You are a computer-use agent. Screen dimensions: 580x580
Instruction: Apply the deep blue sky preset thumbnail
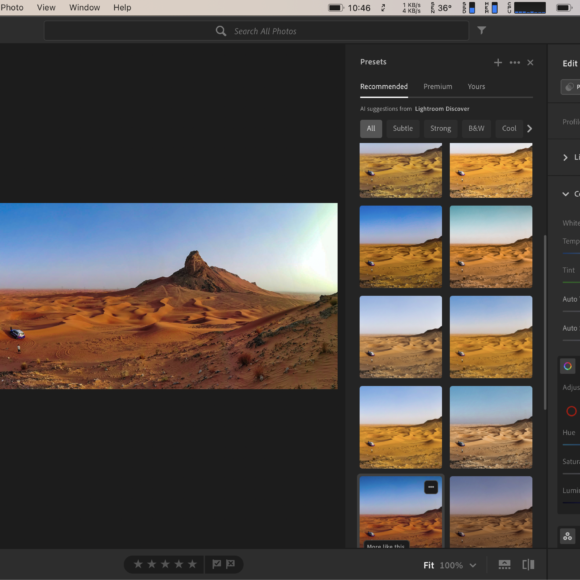[x=401, y=247]
